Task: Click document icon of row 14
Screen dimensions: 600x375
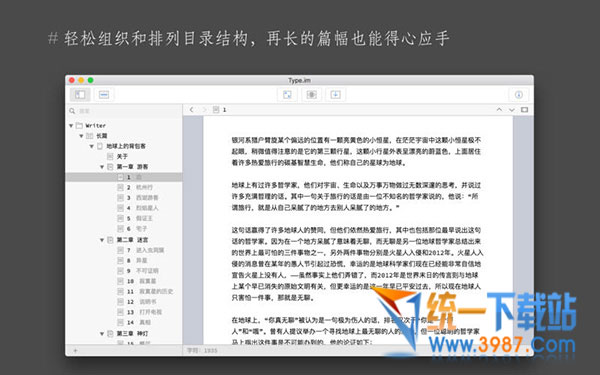Action: click(x=120, y=323)
